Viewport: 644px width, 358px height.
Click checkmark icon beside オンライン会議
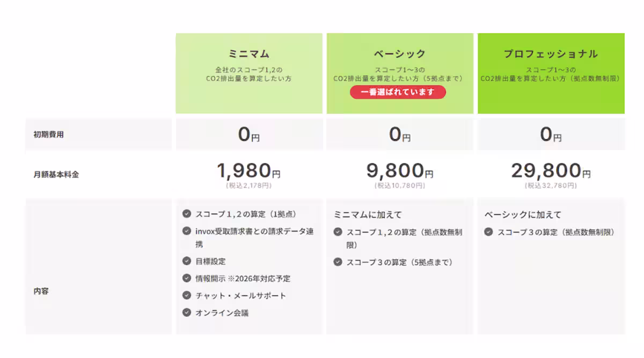(187, 312)
